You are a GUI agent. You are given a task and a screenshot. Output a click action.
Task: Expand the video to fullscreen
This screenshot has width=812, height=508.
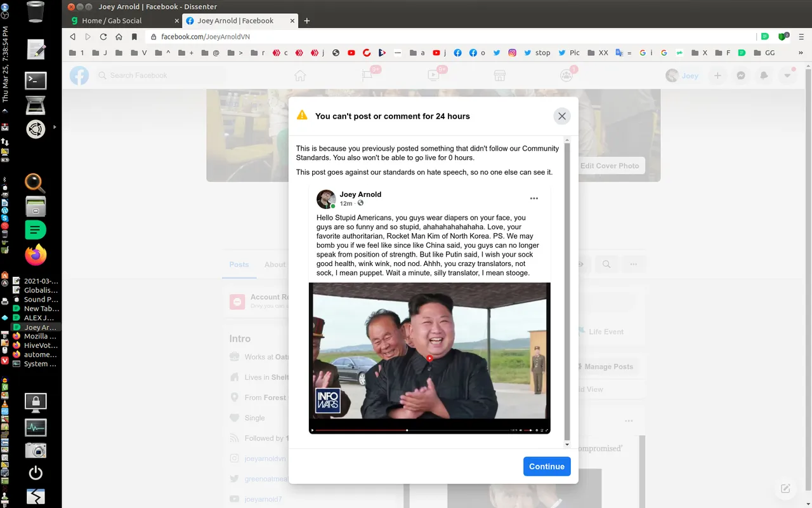coord(546,430)
